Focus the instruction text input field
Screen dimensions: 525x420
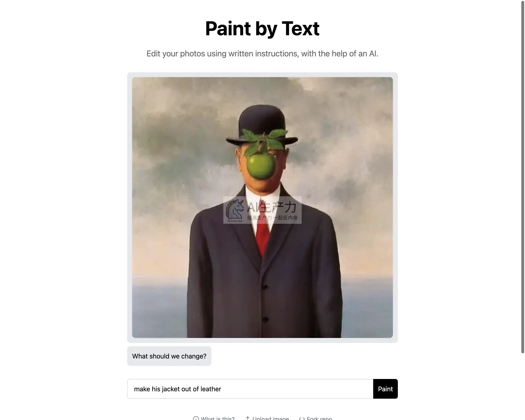[250, 389]
